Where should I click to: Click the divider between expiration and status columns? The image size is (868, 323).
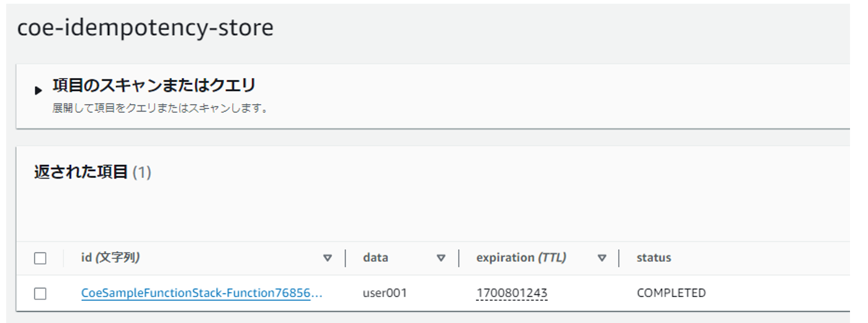click(x=619, y=258)
